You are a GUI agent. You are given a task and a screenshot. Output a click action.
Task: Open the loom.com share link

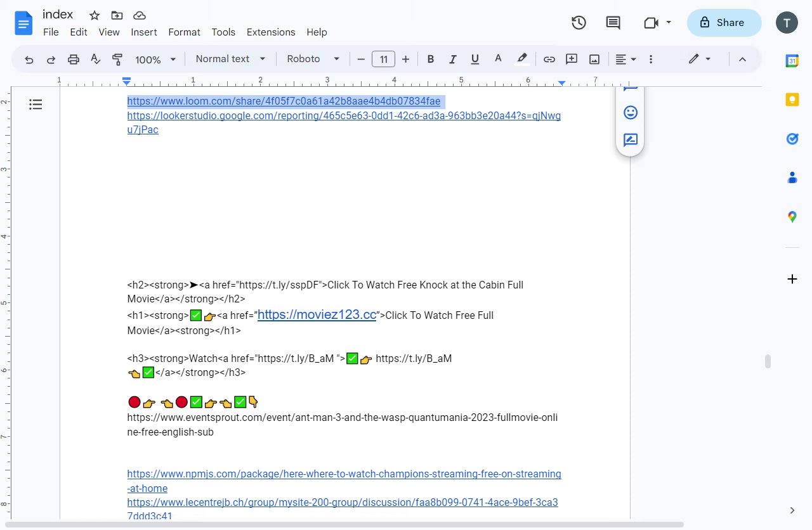284,101
